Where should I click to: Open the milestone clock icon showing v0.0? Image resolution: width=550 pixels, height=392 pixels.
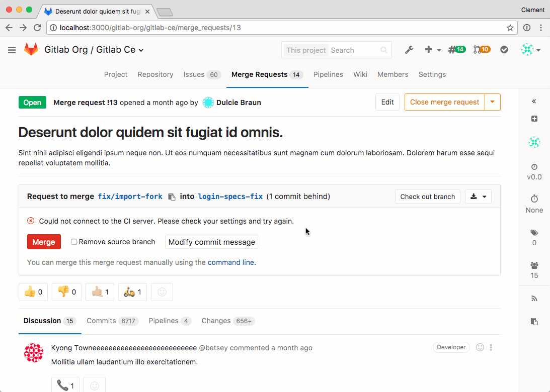534,167
